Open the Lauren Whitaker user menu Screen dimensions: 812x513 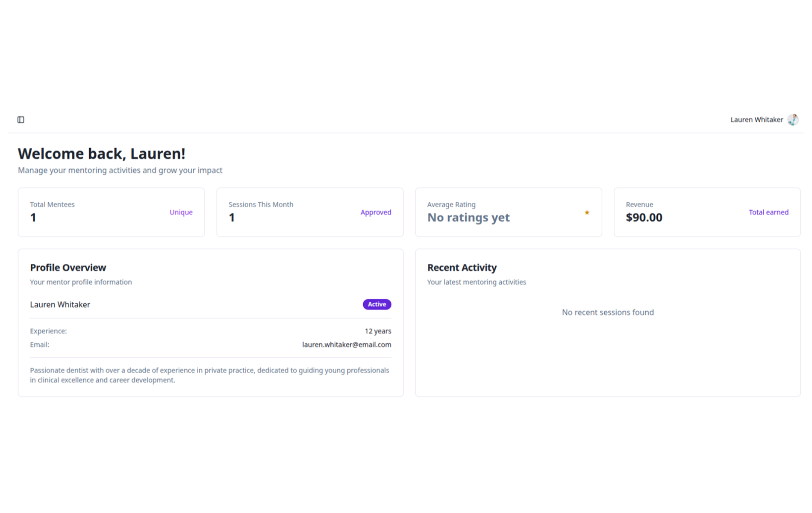[756, 120]
